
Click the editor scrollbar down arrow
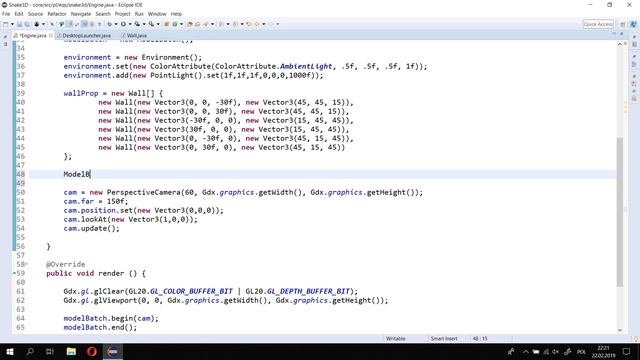coord(620,330)
